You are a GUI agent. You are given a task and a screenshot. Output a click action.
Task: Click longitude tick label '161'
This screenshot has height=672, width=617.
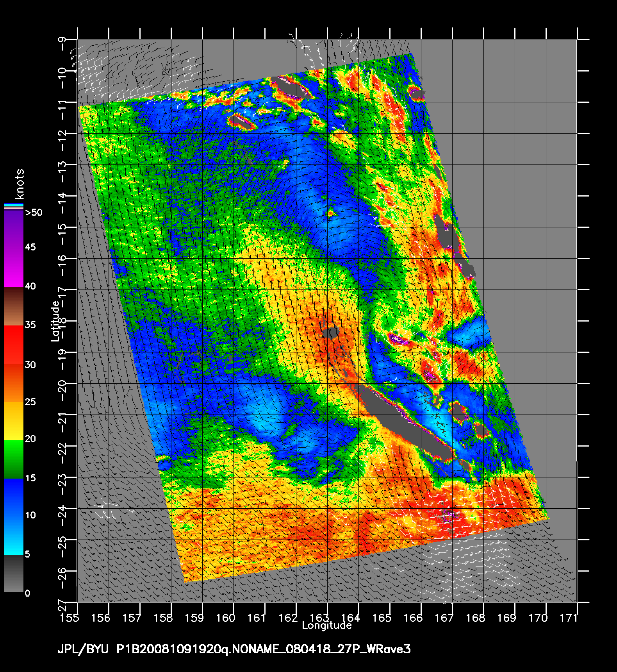pyautogui.click(x=257, y=618)
